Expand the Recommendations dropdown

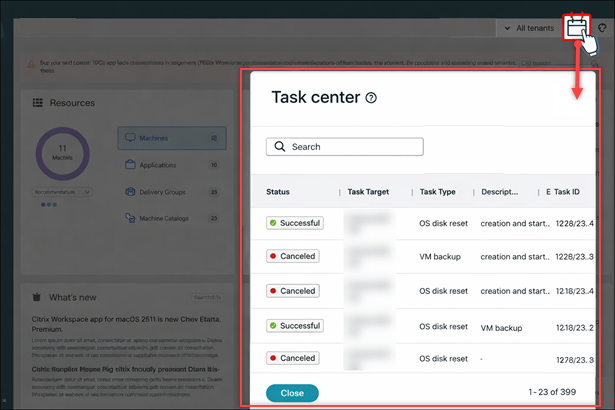[62, 192]
